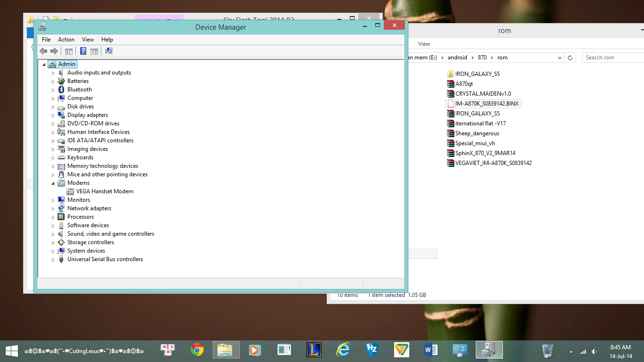
Task: Open the media player taskbar icon
Action: click(x=254, y=350)
